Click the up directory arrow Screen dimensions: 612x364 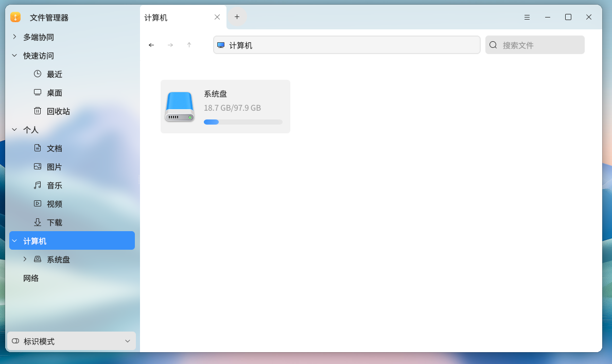point(189,45)
